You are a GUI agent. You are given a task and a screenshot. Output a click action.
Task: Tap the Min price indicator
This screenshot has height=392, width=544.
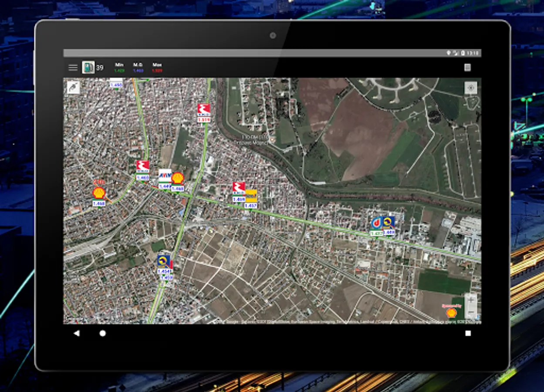[119, 68]
